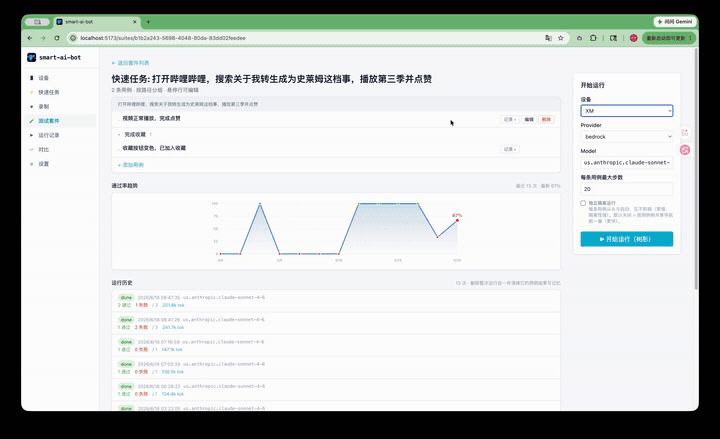Click the restart-to-update browser button
720x439 pixels.
669,38
